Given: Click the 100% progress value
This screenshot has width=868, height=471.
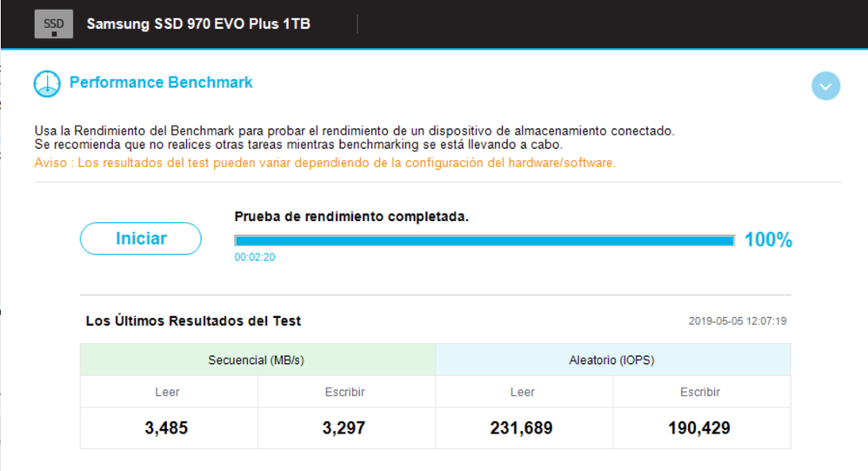Looking at the screenshot, I should pos(768,240).
